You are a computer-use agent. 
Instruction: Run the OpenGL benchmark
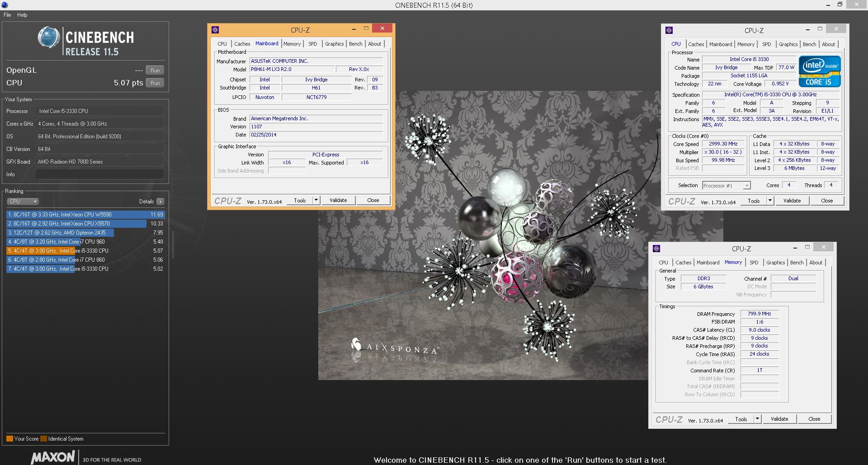tap(155, 70)
